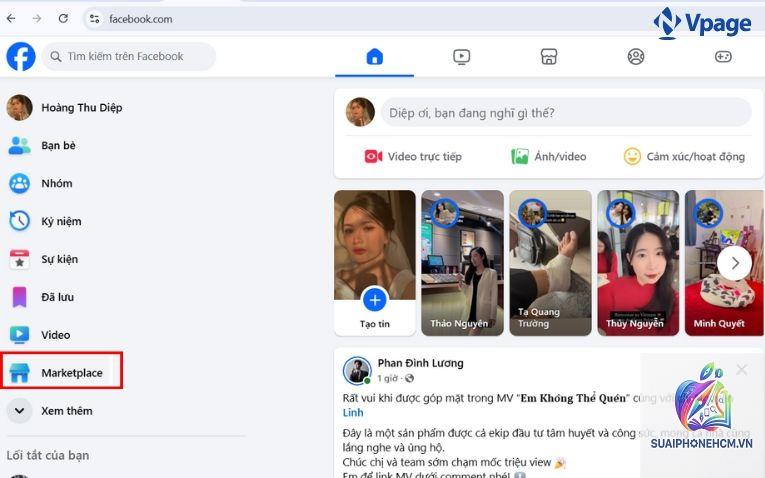Click Thùy Nguyễn's story profile ring
Image resolution: width=765 pixels, height=478 pixels.
tap(620, 213)
